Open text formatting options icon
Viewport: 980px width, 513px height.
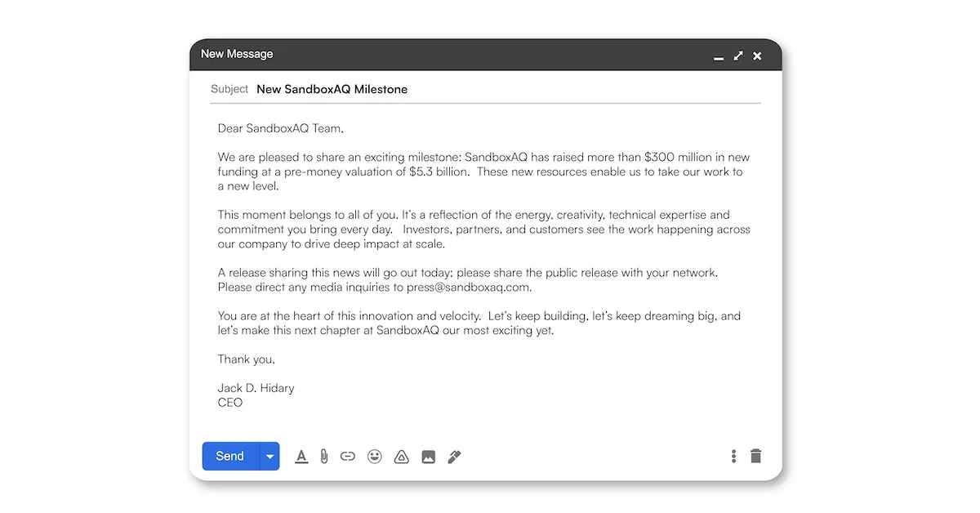(x=301, y=457)
